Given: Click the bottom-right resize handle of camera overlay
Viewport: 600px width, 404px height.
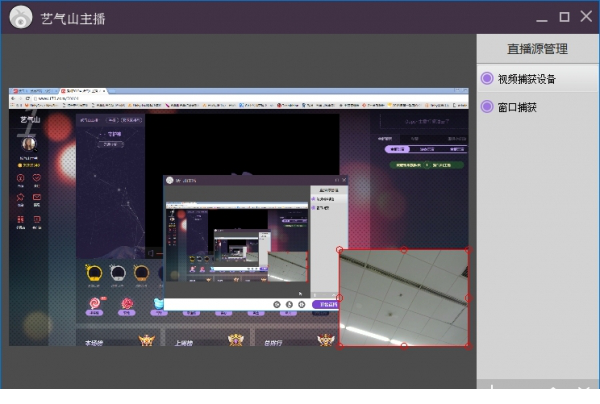Looking at the screenshot, I should click(x=468, y=346).
